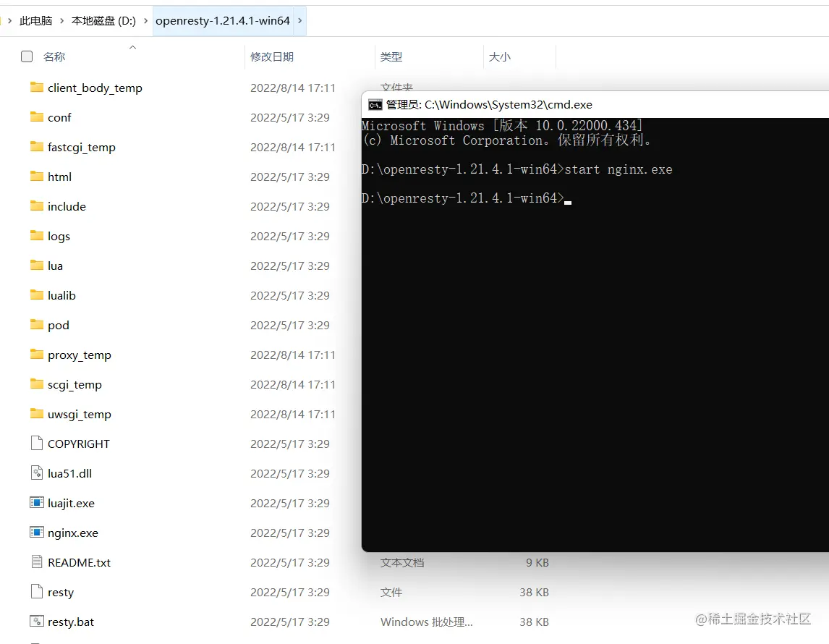Viewport: 829px width, 644px height.
Task: Click the proxy_temp folder icon
Action: [x=36, y=355]
